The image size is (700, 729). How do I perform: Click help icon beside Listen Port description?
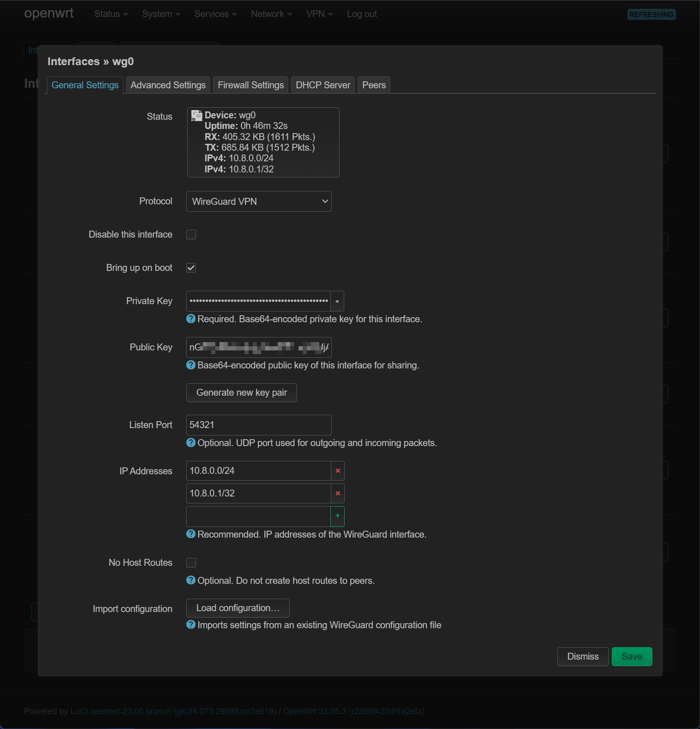[191, 443]
